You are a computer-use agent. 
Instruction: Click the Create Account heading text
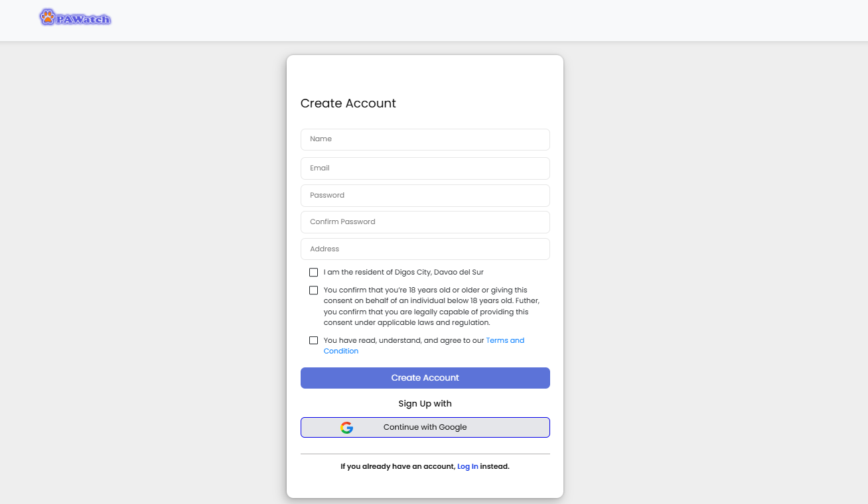click(x=348, y=103)
